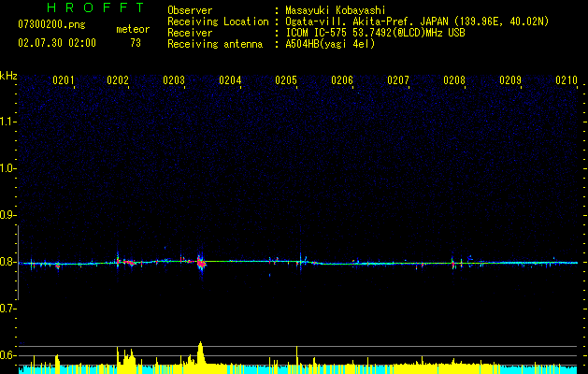
Task: Click the 0.9 frequency axis label
Action: pyautogui.click(x=7, y=215)
